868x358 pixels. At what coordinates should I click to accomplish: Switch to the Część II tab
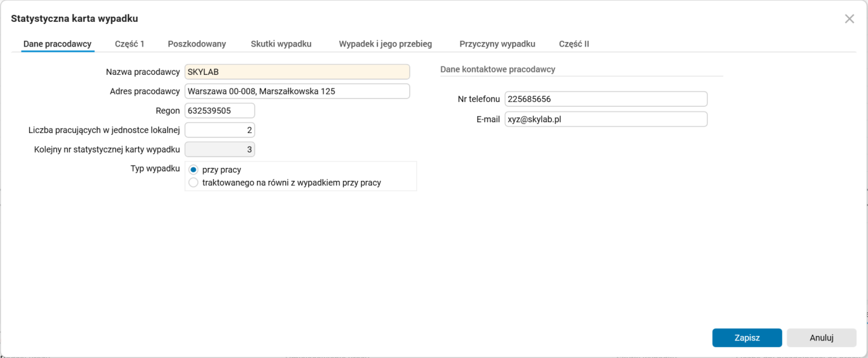[x=574, y=44]
